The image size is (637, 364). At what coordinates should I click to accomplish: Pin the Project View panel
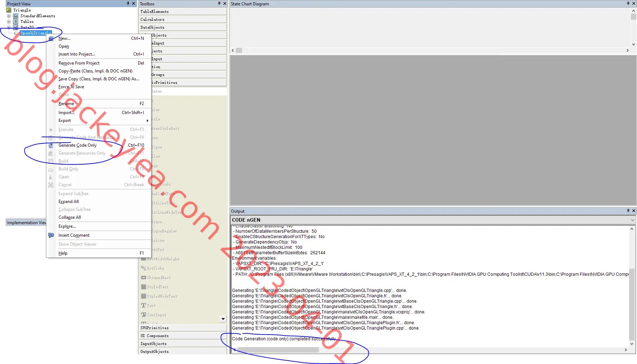point(128,4)
